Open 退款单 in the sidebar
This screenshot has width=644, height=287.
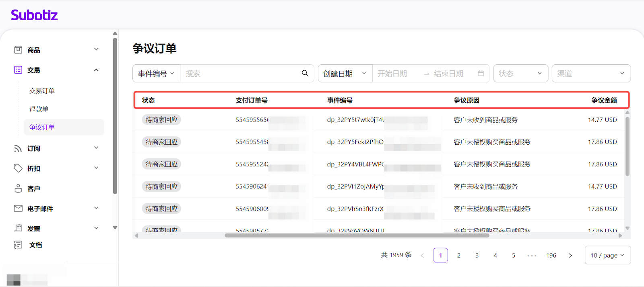pyautogui.click(x=39, y=109)
